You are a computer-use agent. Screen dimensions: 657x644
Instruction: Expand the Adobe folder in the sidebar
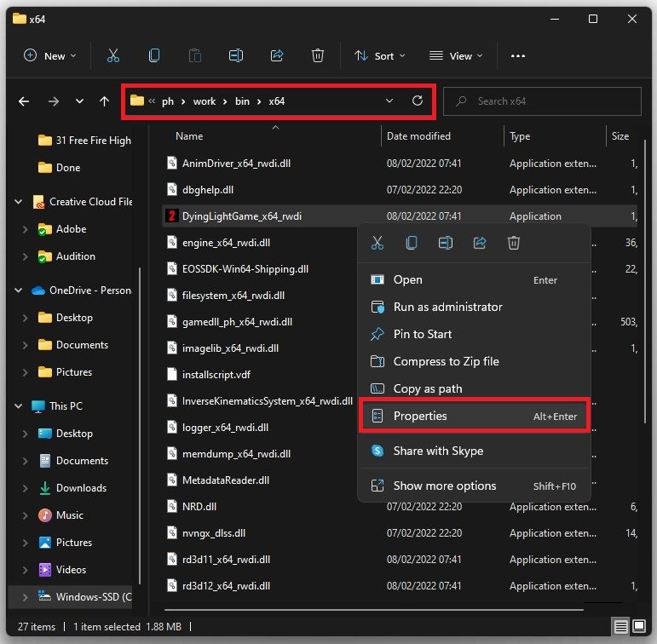25,229
